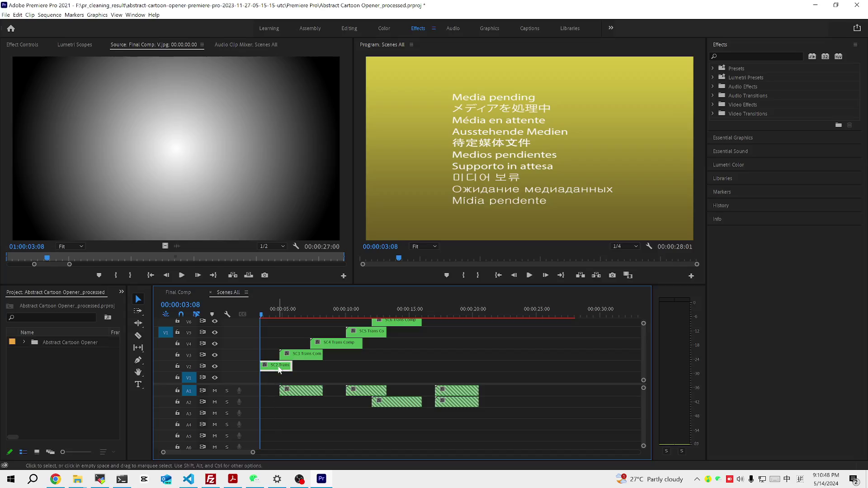The height and width of the screenshot is (488, 868).
Task: Expand the Video Effects folder
Action: click(x=713, y=104)
